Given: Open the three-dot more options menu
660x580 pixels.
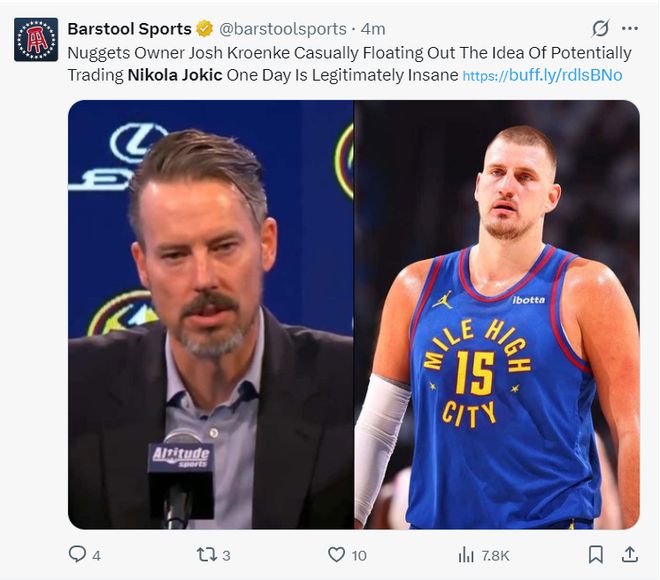Looking at the screenshot, I should tap(630, 28).
